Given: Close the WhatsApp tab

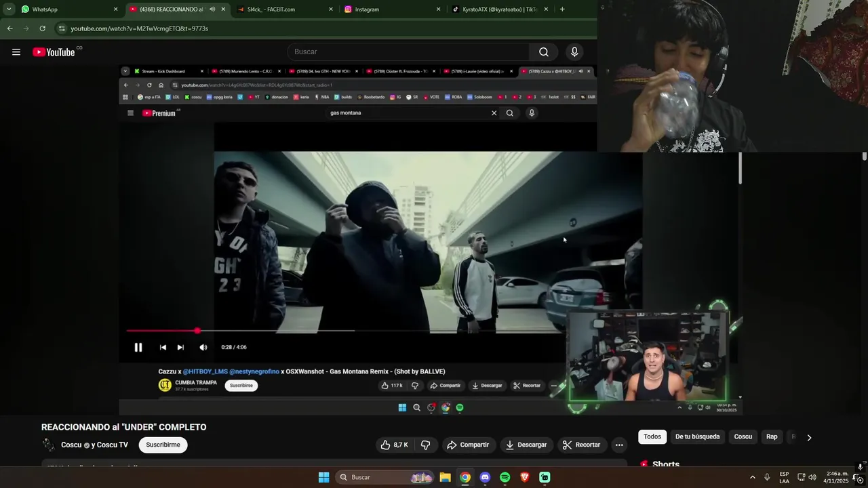Looking at the screenshot, I should [x=115, y=9].
